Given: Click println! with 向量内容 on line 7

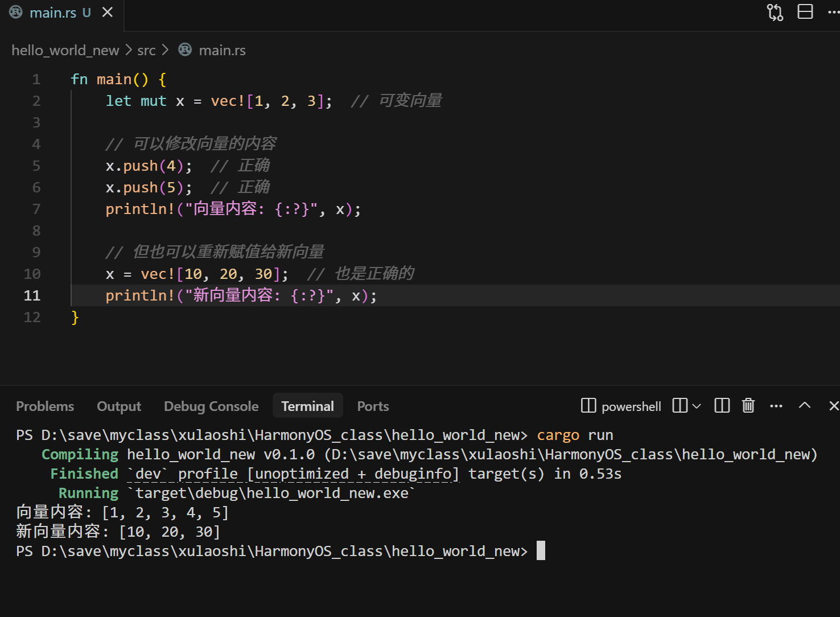Looking at the screenshot, I should coord(233,209).
